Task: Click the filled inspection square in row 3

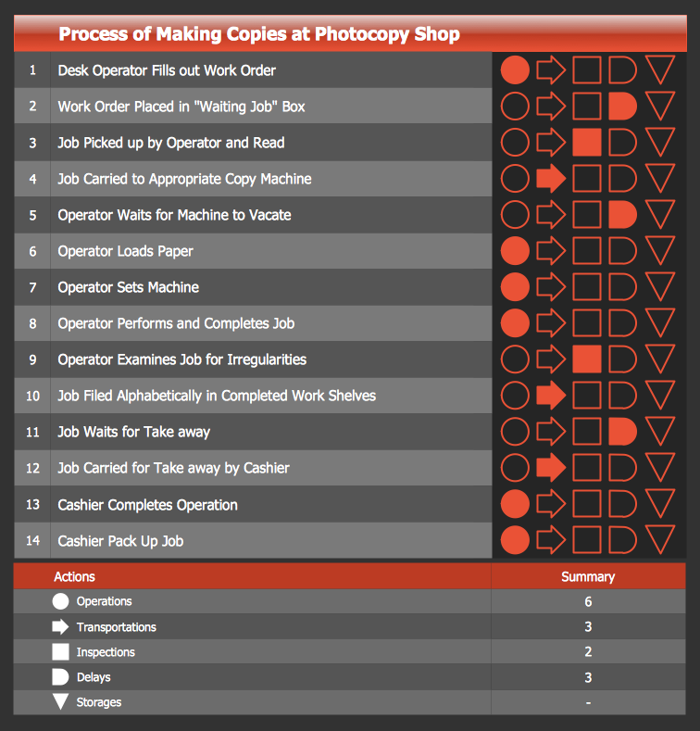Action: coord(587,142)
